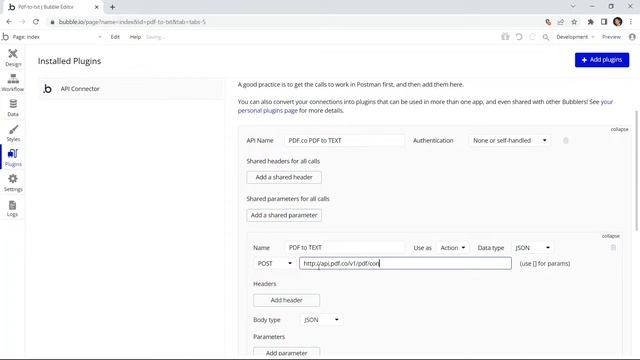The image size is (640, 360).
Task: Open the Design tab in sidebar
Action: point(13,58)
